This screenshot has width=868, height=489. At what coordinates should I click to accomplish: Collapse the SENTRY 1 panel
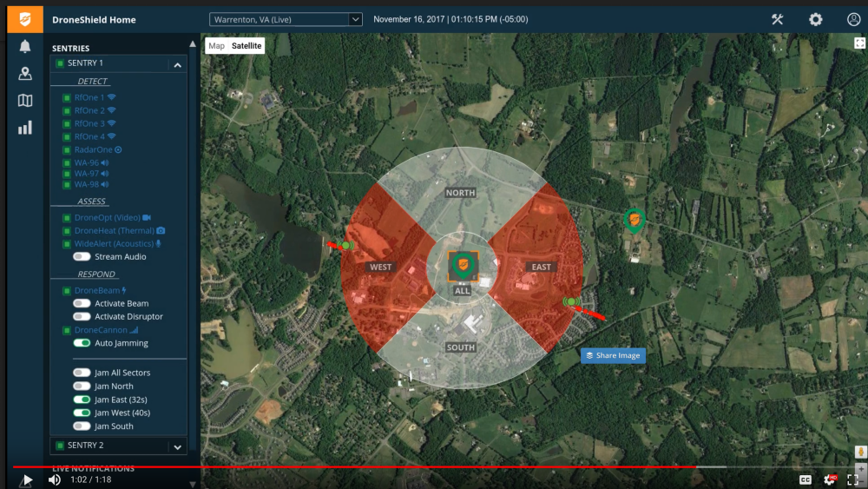pos(177,64)
